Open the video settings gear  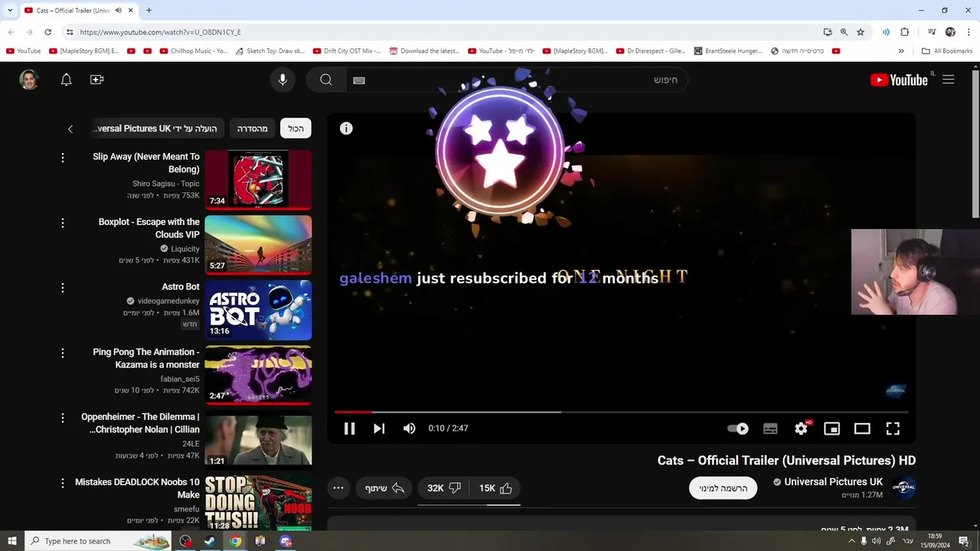[x=801, y=429]
